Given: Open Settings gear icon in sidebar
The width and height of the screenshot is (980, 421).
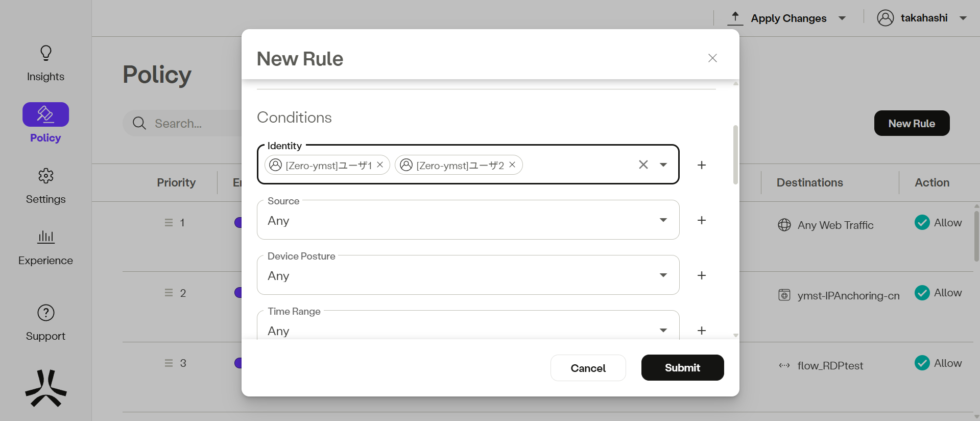Looking at the screenshot, I should point(46,176).
